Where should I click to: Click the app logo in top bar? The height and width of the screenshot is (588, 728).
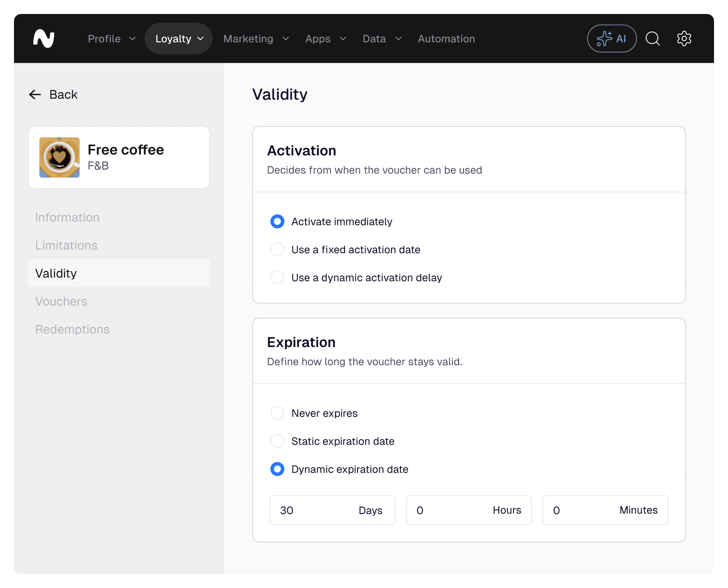pyautogui.click(x=44, y=38)
